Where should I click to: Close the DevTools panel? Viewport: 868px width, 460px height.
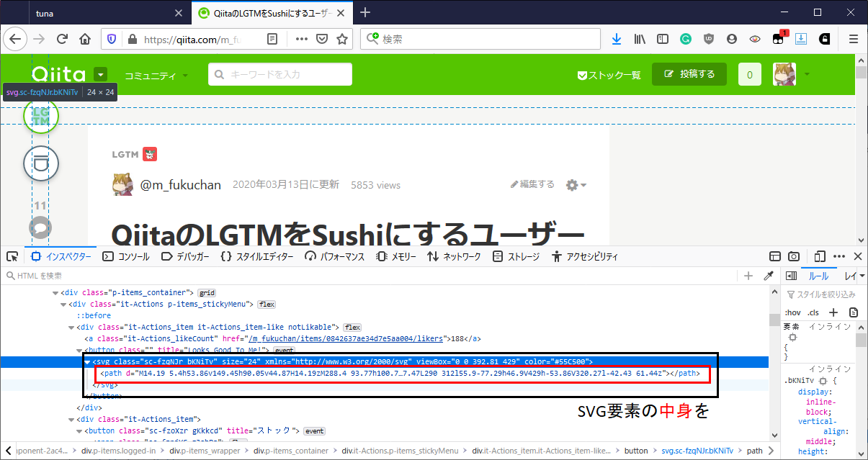click(x=858, y=256)
